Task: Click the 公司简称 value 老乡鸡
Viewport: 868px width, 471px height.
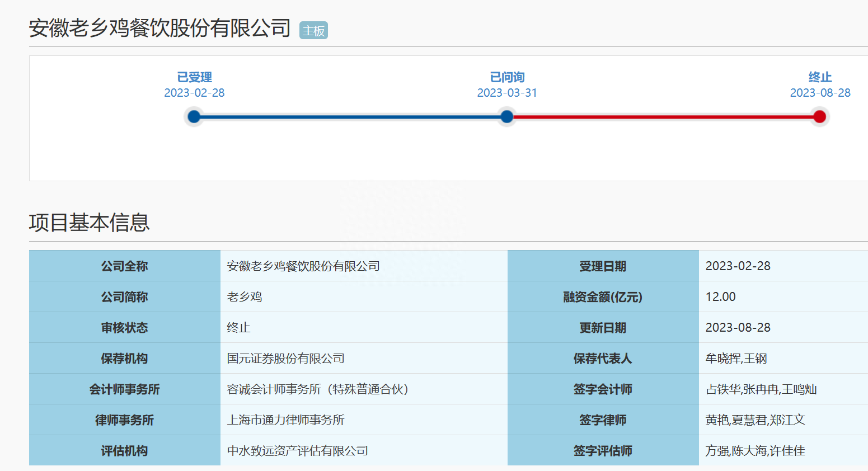Action: [x=245, y=297]
